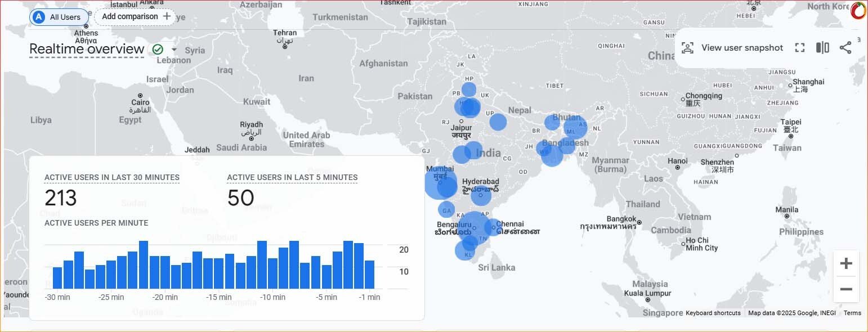The width and height of the screenshot is (868, 332).
Task: Open the Realtime overview dropdown arrow
Action: (174, 50)
